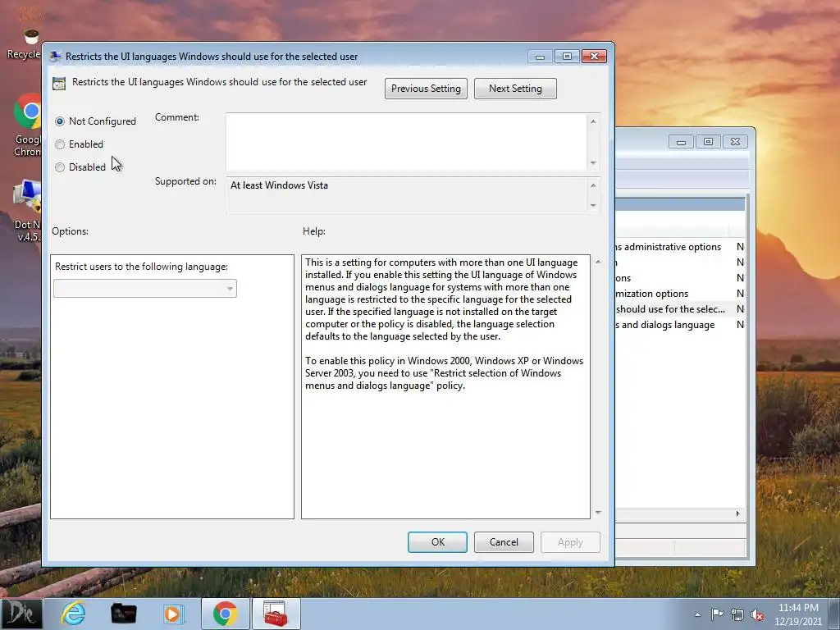Minimize the policy setting dialog
This screenshot has width=840, height=630.
coord(540,57)
